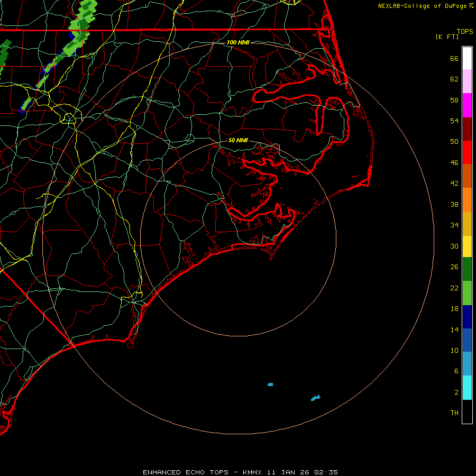Click the bright red 46-50K ft legend swatch
The width and height of the screenshot is (476, 476).
(467, 152)
